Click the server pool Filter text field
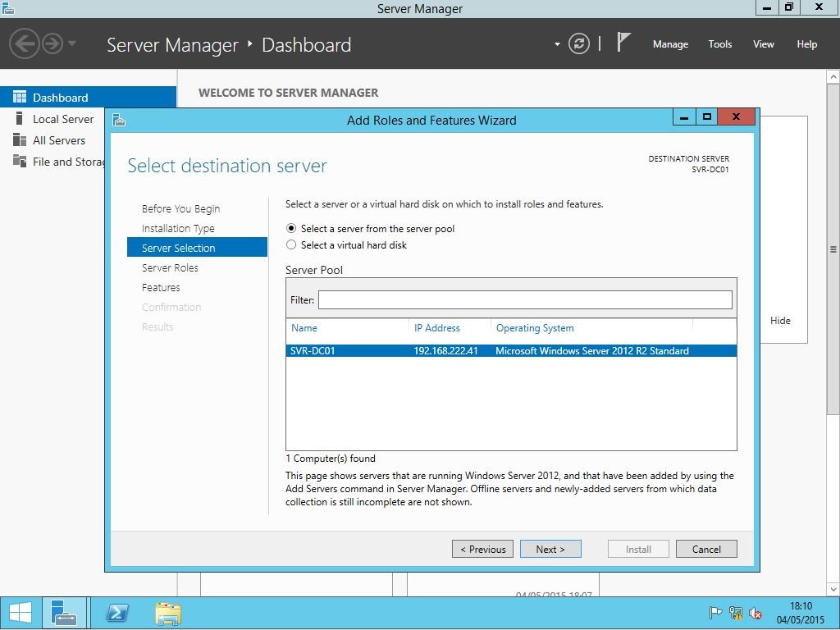The width and height of the screenshot is (840, 630). [525, 300]
